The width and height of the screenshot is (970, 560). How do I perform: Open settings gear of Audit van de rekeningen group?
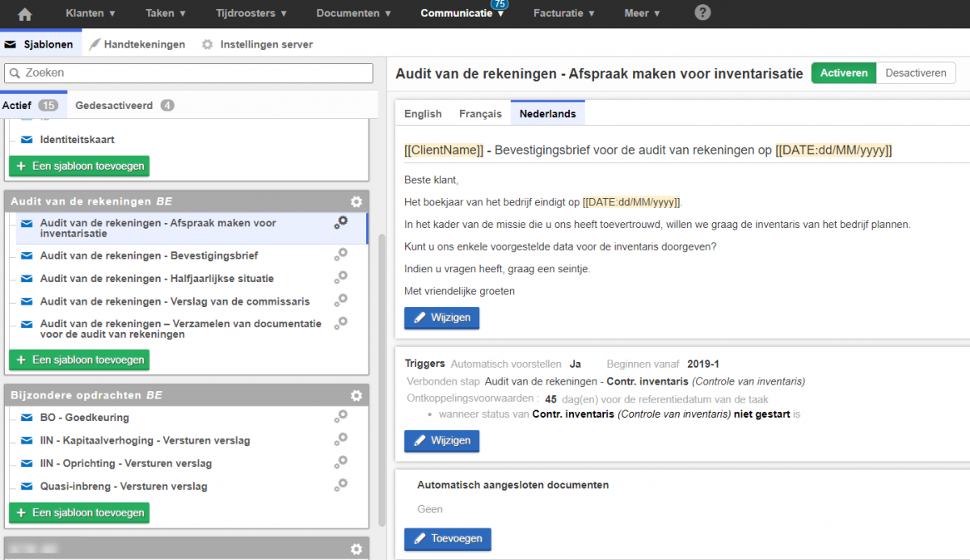click(x=356, y=201)
